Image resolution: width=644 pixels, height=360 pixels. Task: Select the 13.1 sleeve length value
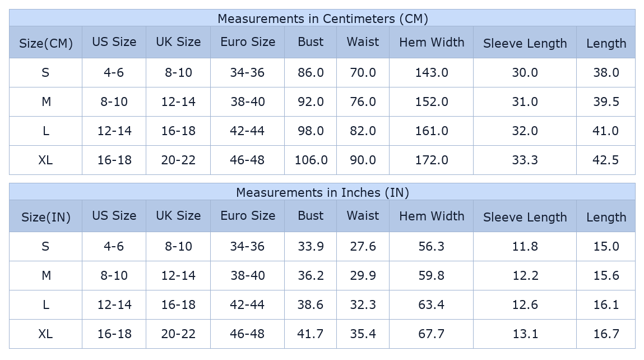(525, 334)
